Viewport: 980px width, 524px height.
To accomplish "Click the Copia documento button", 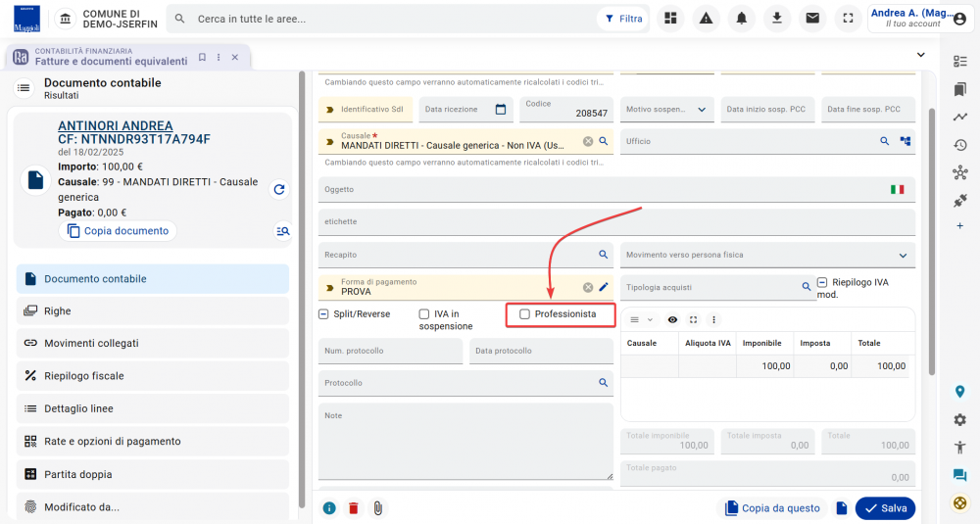I will click(x=119, y=231).
